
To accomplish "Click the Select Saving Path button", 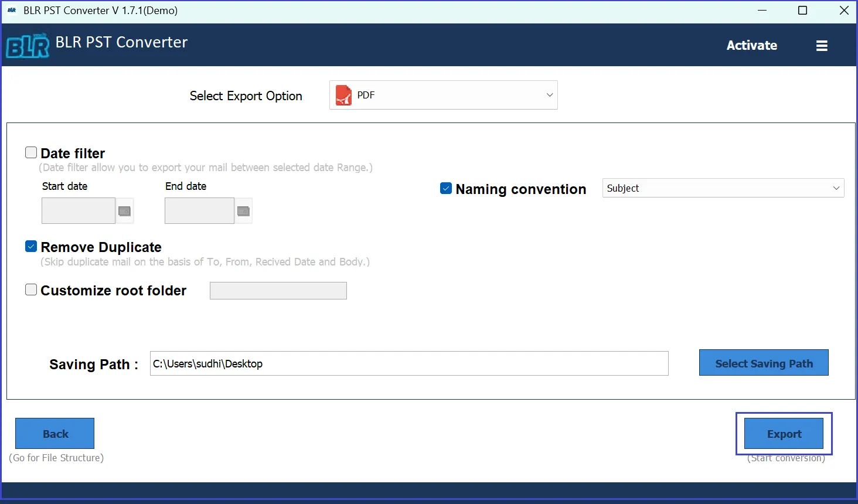I will pos(764,363).
